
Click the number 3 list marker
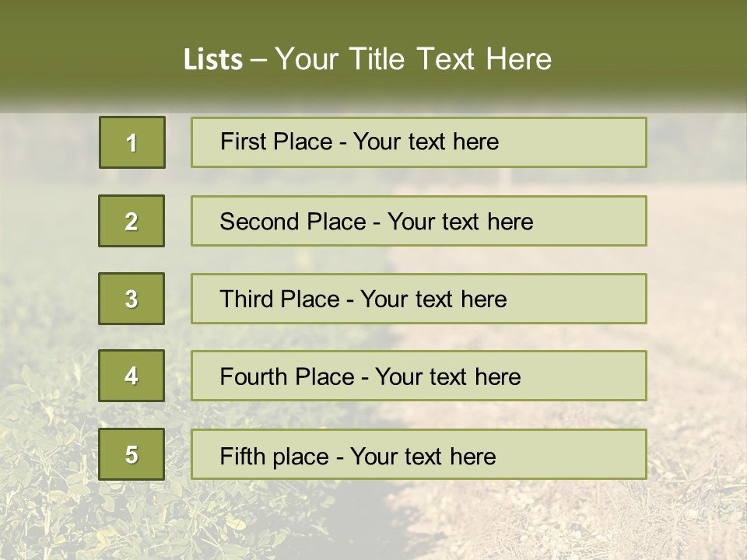click(132, 299)
